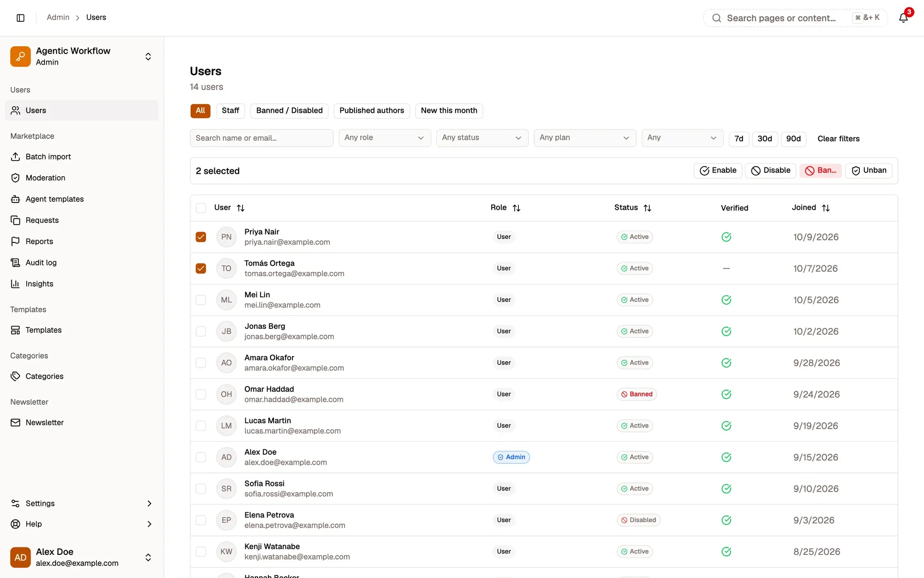The width and height of the screenshot is (924, 578).
Task: Select the New this month tab
Action: click(x=449, y=111)
